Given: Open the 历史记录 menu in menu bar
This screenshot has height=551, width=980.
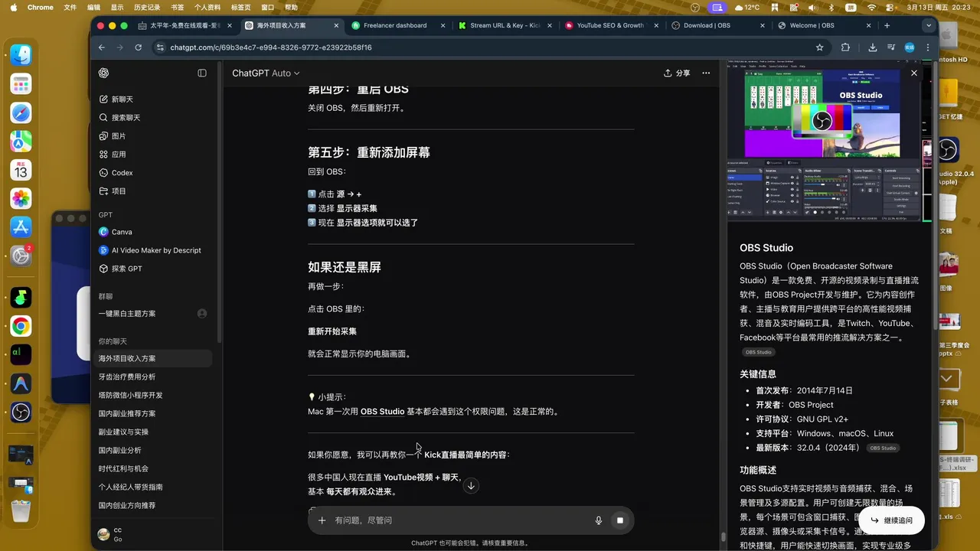Looking at the screenshot, I should pyautogui.click(x=147, y=7).
